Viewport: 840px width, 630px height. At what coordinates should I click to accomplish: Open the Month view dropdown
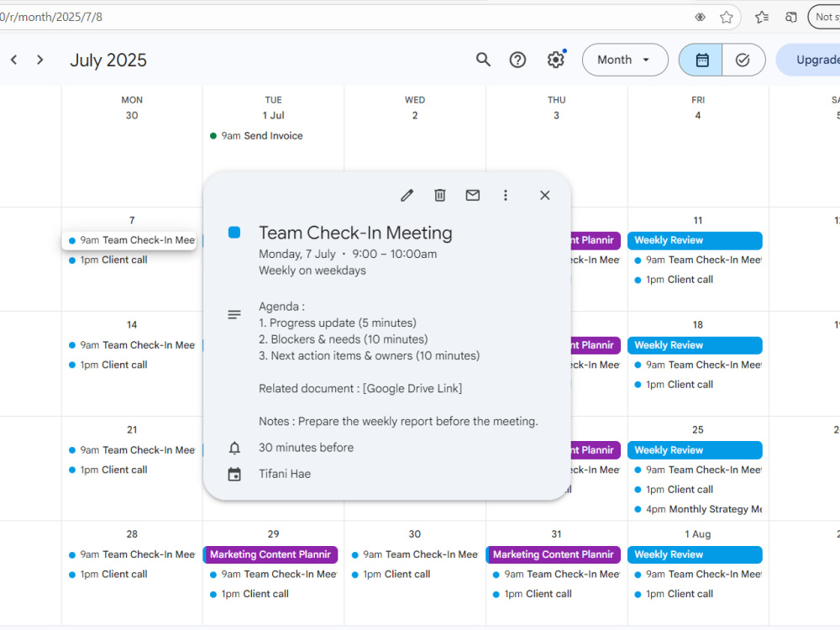(625, 60)
